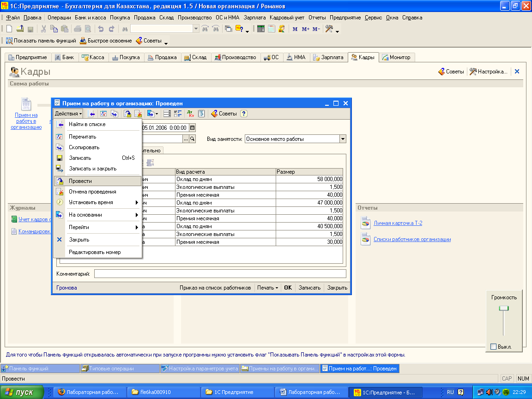The width and height of the screenshot is (532, 399).
Task: Click the 1C help icon with question mark
Action: tap(239, 29)
